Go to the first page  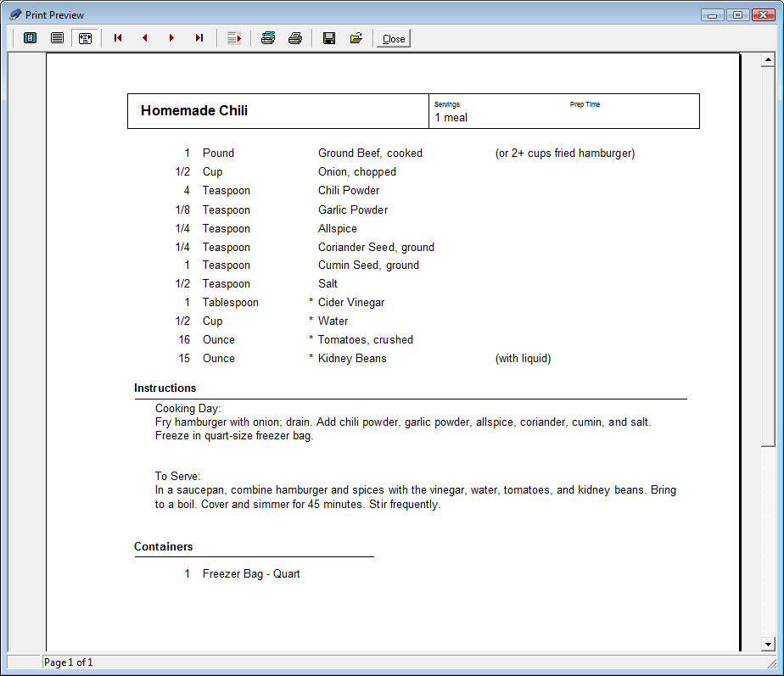point(118,38)
